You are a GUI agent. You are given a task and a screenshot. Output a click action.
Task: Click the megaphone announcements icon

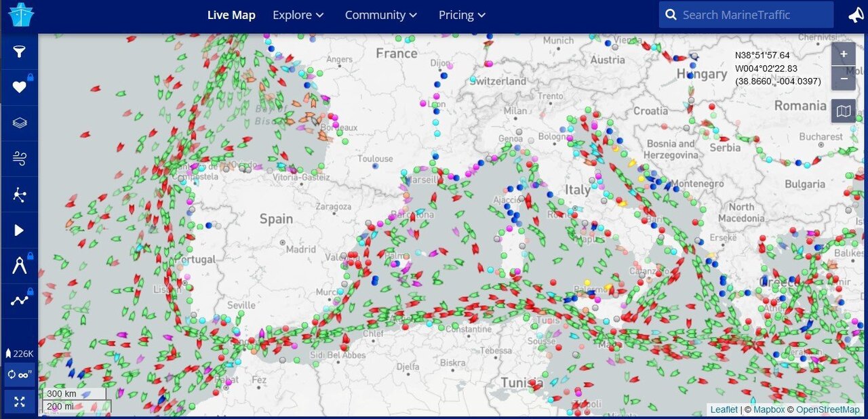pos(856,15)
